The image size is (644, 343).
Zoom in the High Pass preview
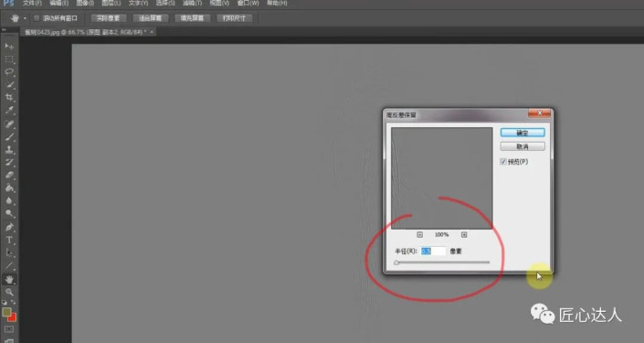point(464,234)
